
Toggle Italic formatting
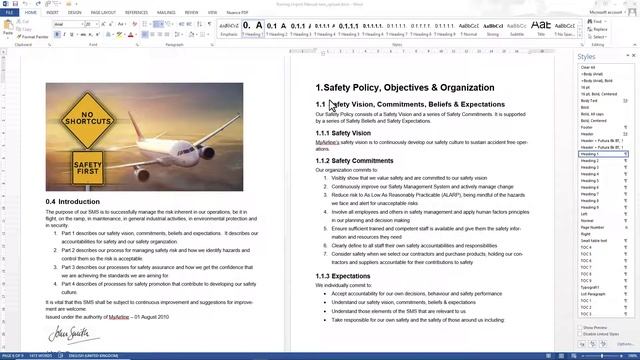click(x=64, y=35)
